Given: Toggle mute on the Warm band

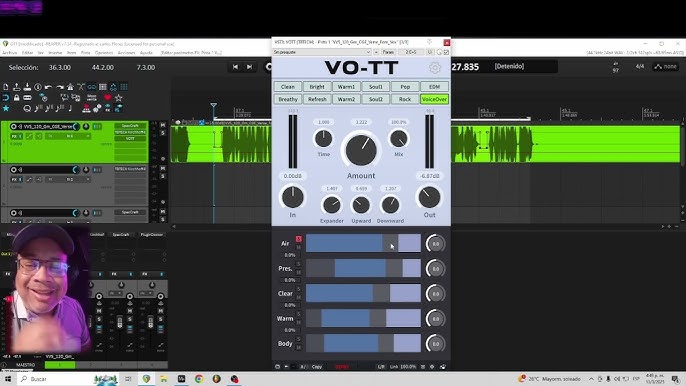Looking at the screenshot, I should pyautogui.click(x=299, y=323).
